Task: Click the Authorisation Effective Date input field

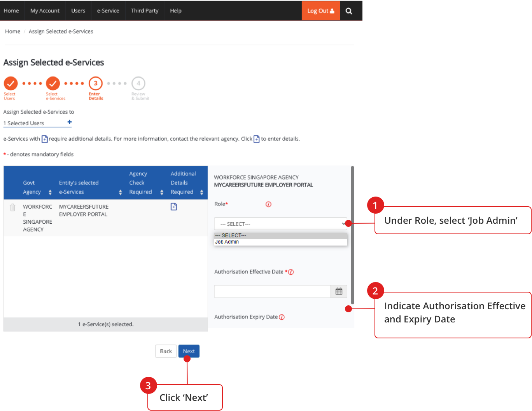Action: coord(272,291)
